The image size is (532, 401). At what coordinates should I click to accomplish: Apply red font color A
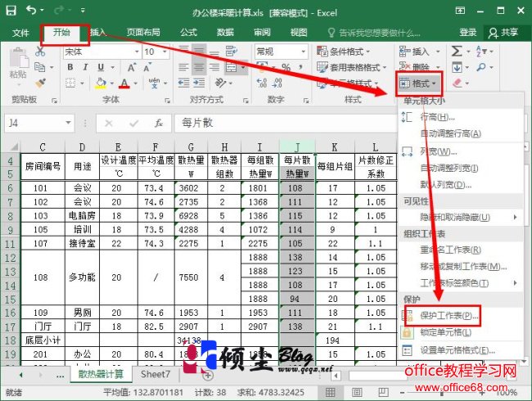(x=124, y=83)
